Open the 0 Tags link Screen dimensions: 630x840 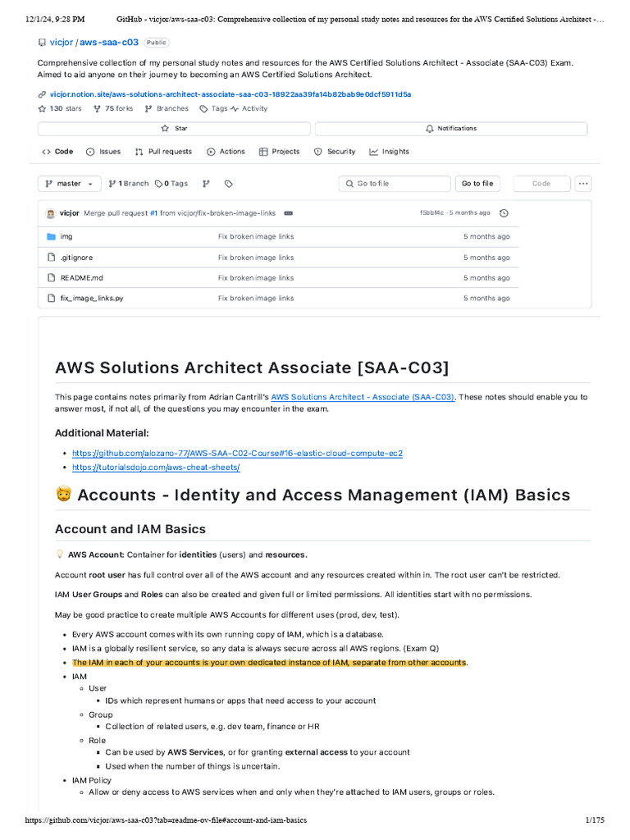pyautogui.click(x=171, y=184)
